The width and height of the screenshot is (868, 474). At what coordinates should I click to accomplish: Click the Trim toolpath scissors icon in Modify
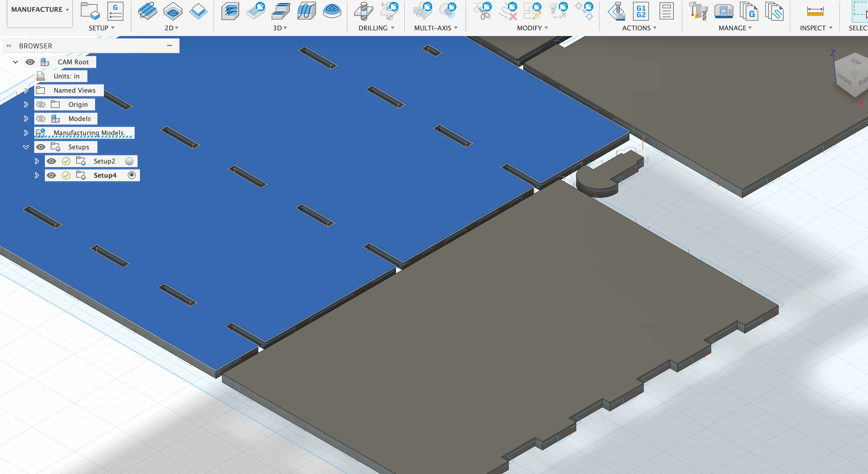tap(483, 12)
